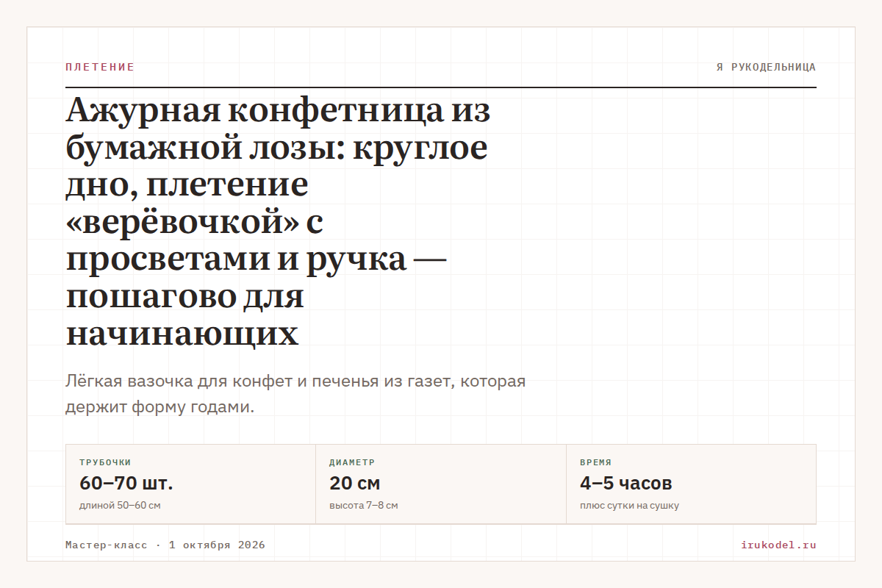Click the note плюс сутки на сушку
This screenshot has height=588, width=882.
tap(629, 506)
